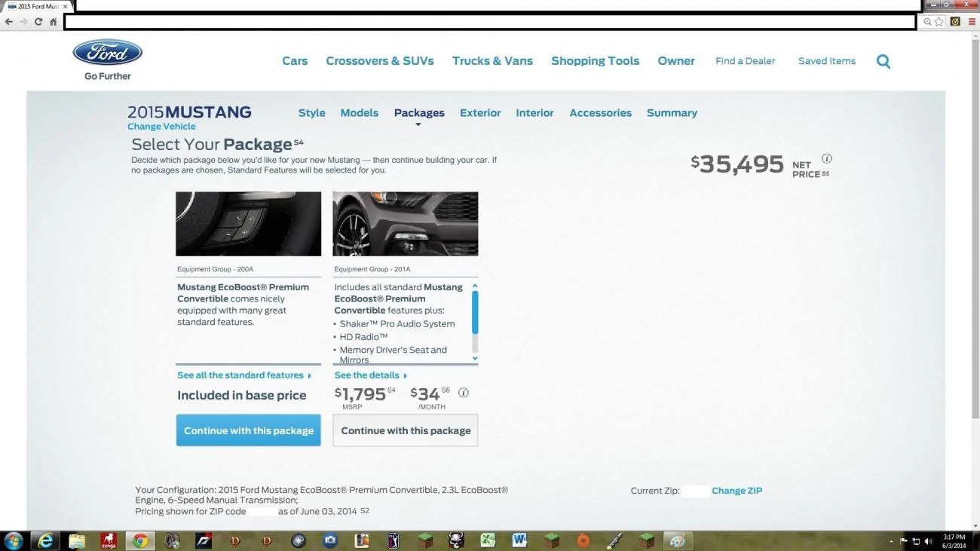980x551 pixels.
Task: Click the browser address bar
Action: [490, 22]
